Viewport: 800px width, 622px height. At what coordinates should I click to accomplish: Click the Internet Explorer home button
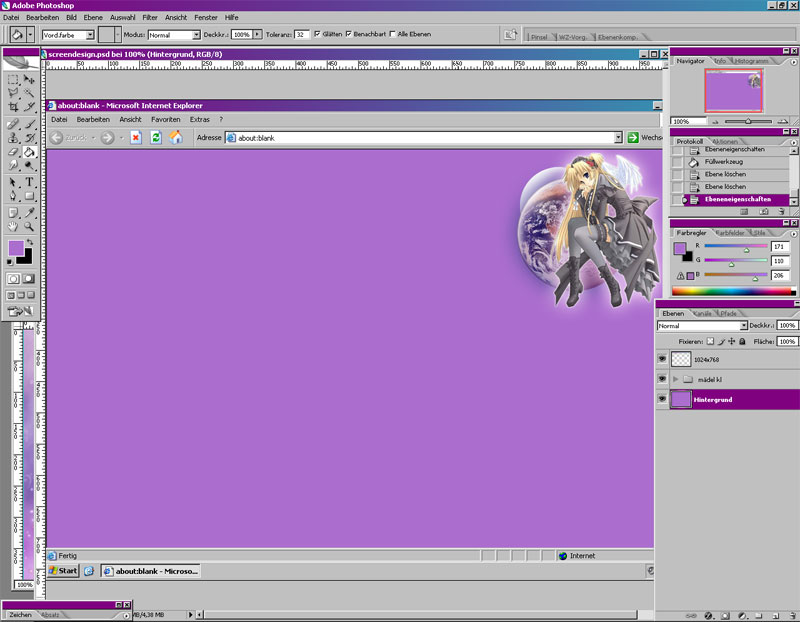coord(176,137)
